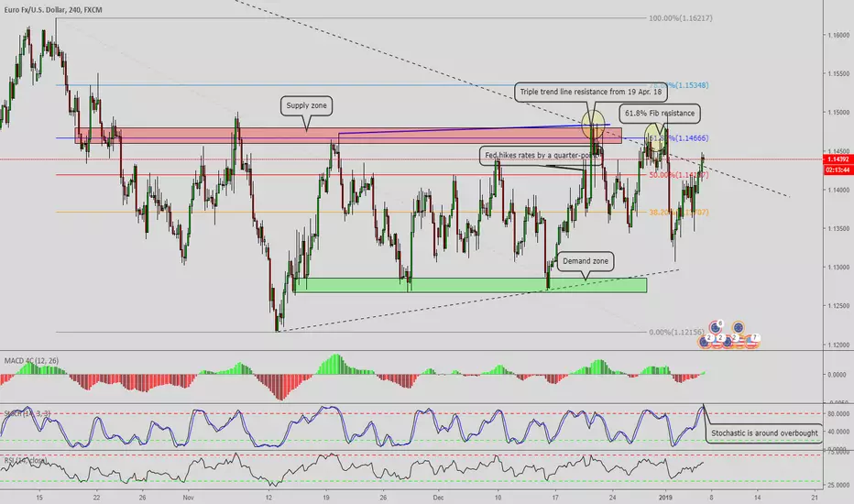
Task: Select the 61.8% Fib resistance callout
Action: click(x=660, y=114)
